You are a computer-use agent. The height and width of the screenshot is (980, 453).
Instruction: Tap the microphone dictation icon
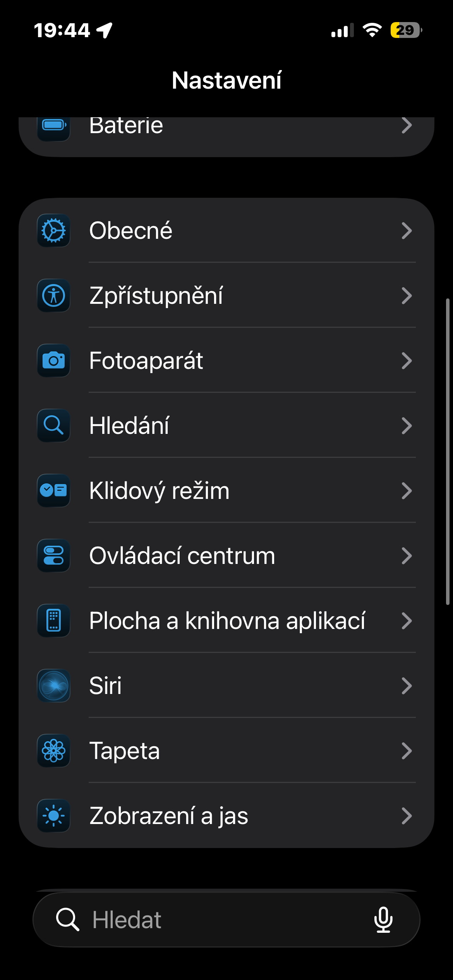tap(383, 920)
